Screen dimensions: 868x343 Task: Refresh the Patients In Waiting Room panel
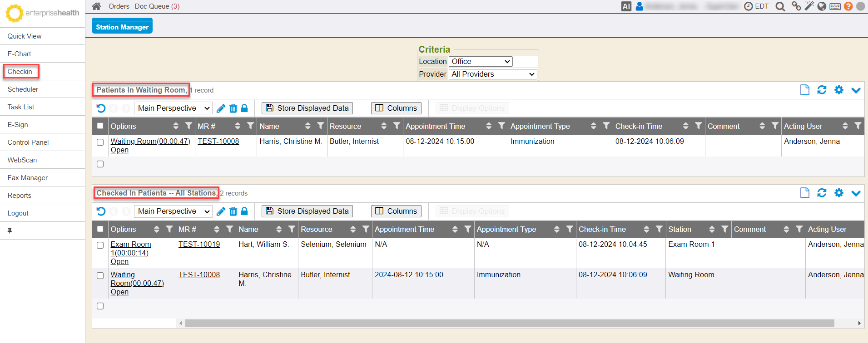(822, 90)
